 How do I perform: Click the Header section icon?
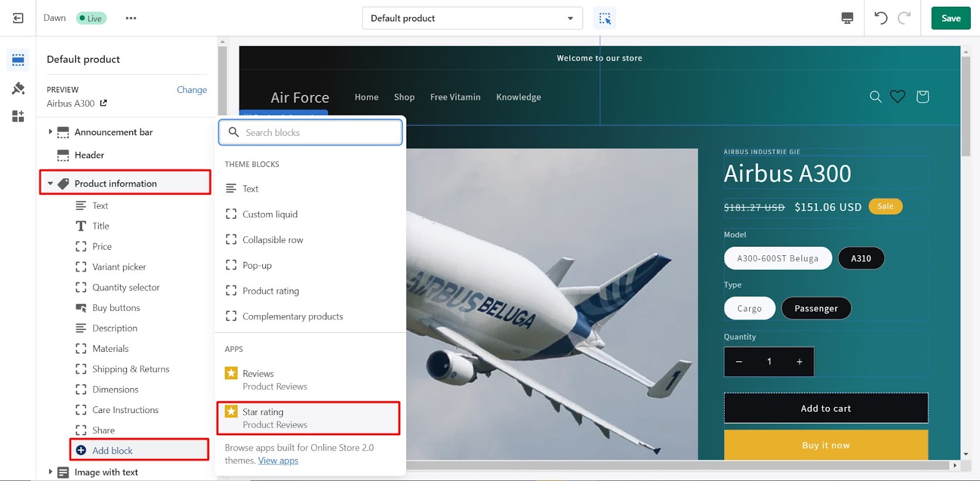pos(63,155)
